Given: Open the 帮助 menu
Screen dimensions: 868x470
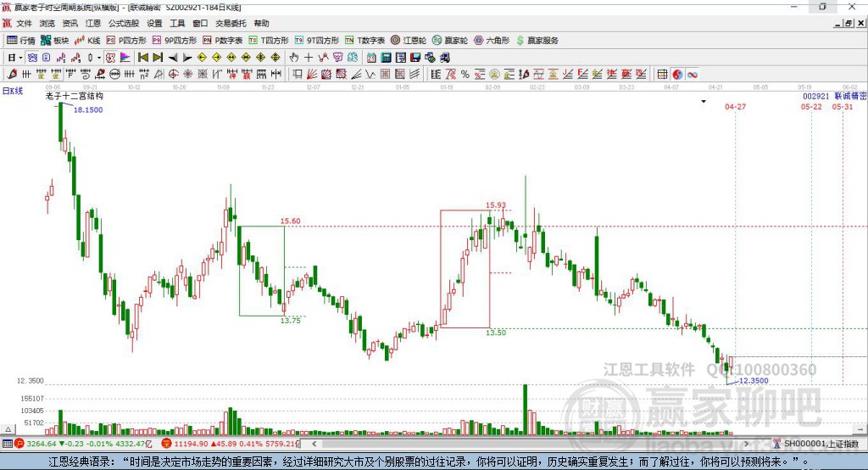Looking at the screenshot, I should click(x=261, y=23).
